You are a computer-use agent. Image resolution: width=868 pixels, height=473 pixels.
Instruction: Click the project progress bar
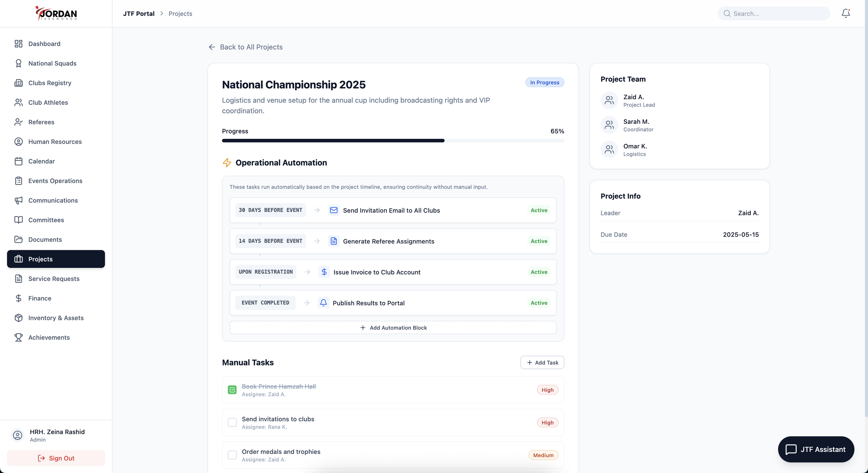click(x=393, y=141)
